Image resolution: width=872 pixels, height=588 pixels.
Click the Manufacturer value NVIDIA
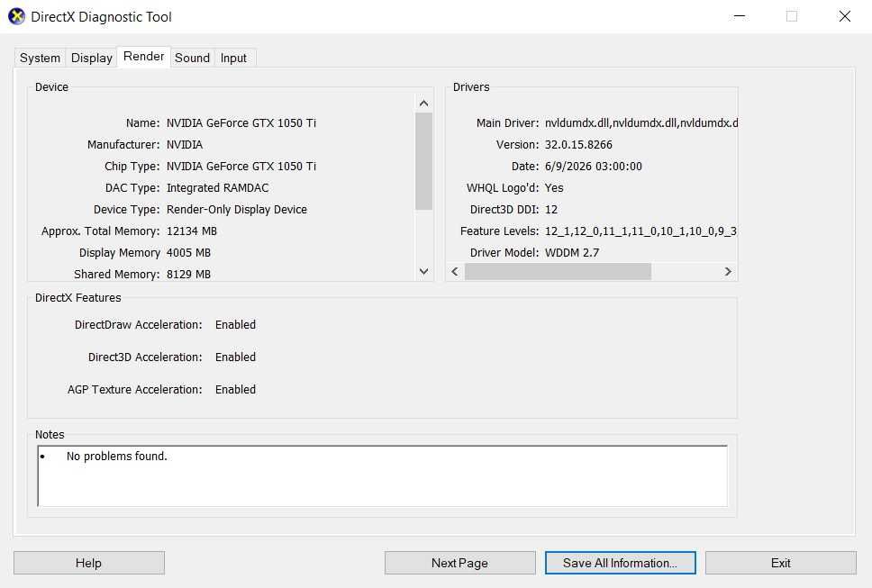pos(185,144)
